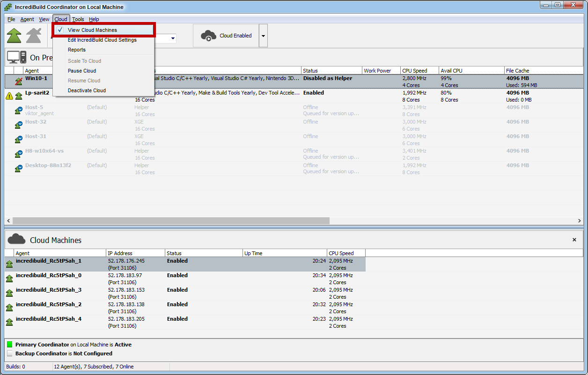Select Deactivate Cloud in the menu

(104, 90)
